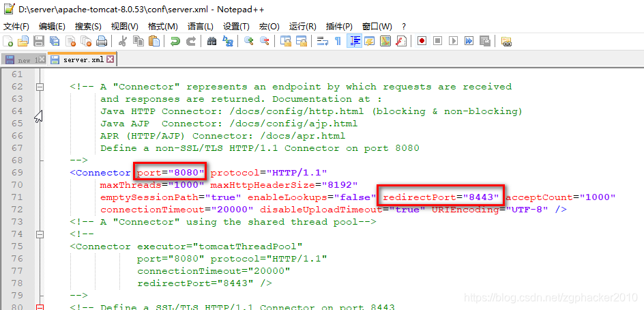Open the 运行(R) menu

(x=303, y=27)
